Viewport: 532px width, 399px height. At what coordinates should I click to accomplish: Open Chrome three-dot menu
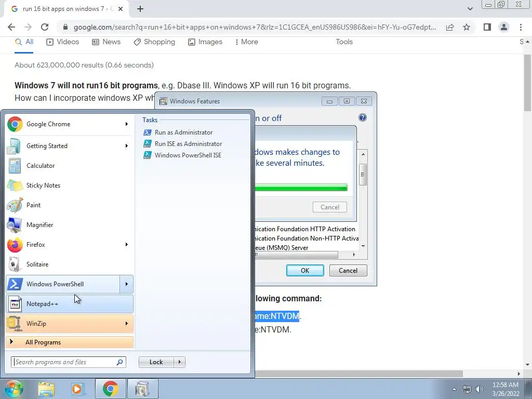(521, 27)
